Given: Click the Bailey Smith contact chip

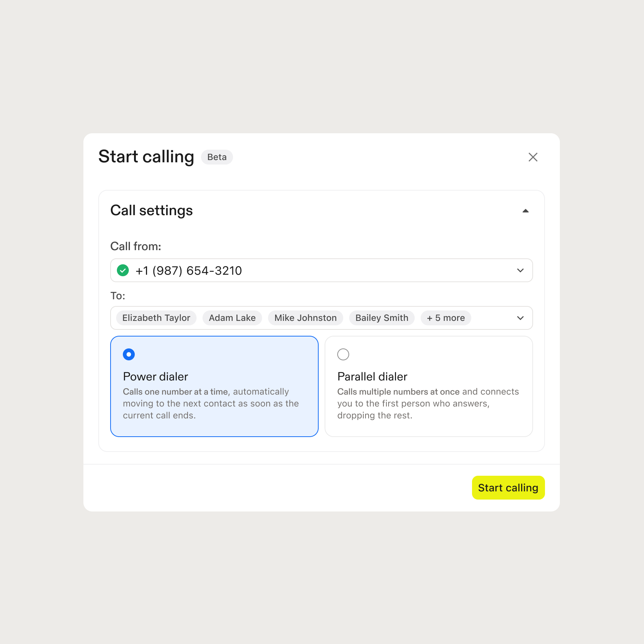Looking at the screenshot, I should [381, 318].
